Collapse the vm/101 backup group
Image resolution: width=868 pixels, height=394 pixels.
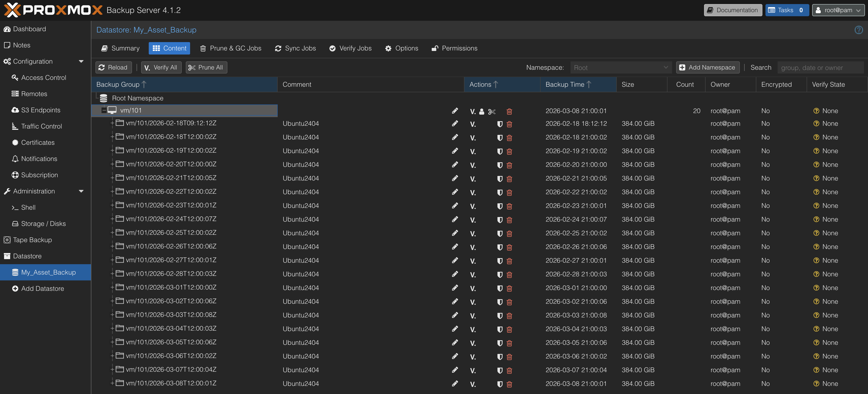click(x=104, y=111)
